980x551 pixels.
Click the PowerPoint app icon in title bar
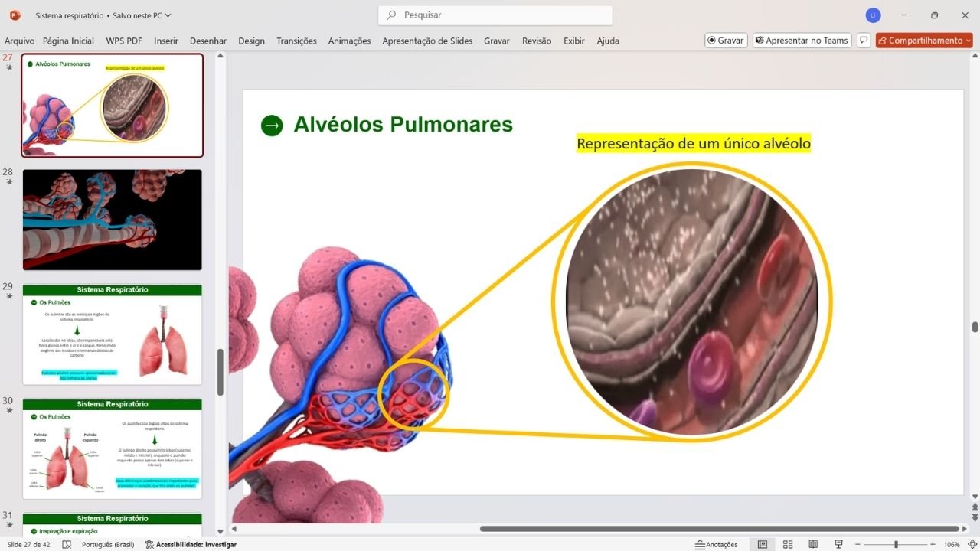pyautogui.click(x=15, y=15)
